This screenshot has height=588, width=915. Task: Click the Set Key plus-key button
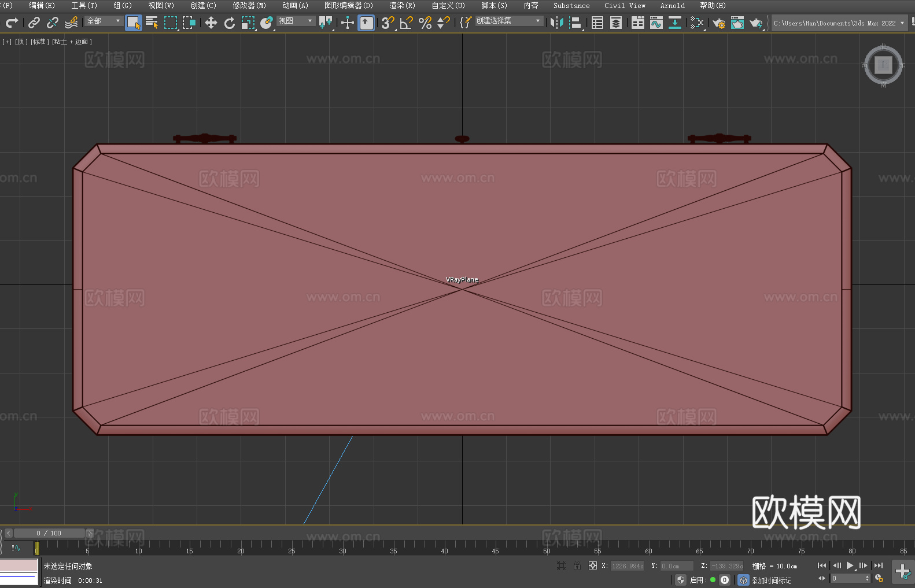[x=903, y=572]
